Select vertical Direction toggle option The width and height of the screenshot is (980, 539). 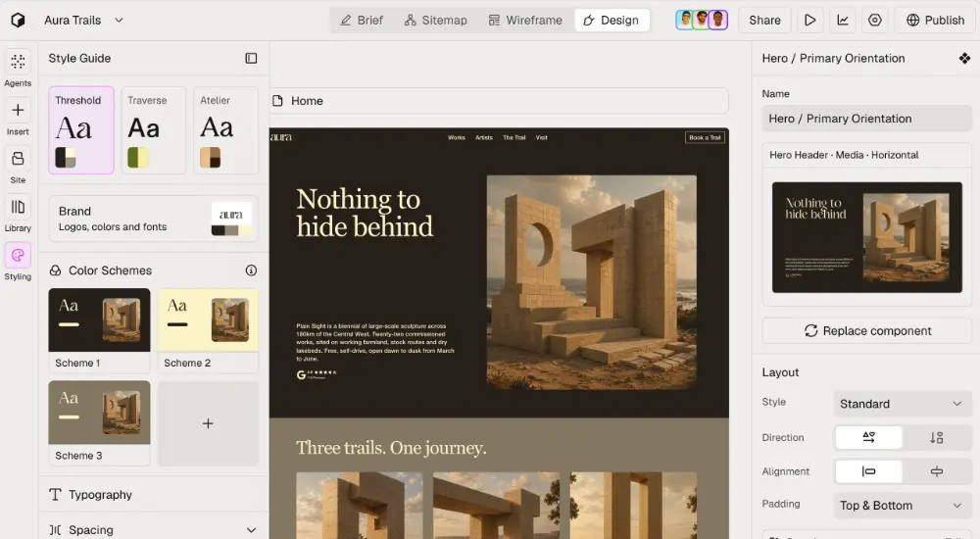click(936, 438)
